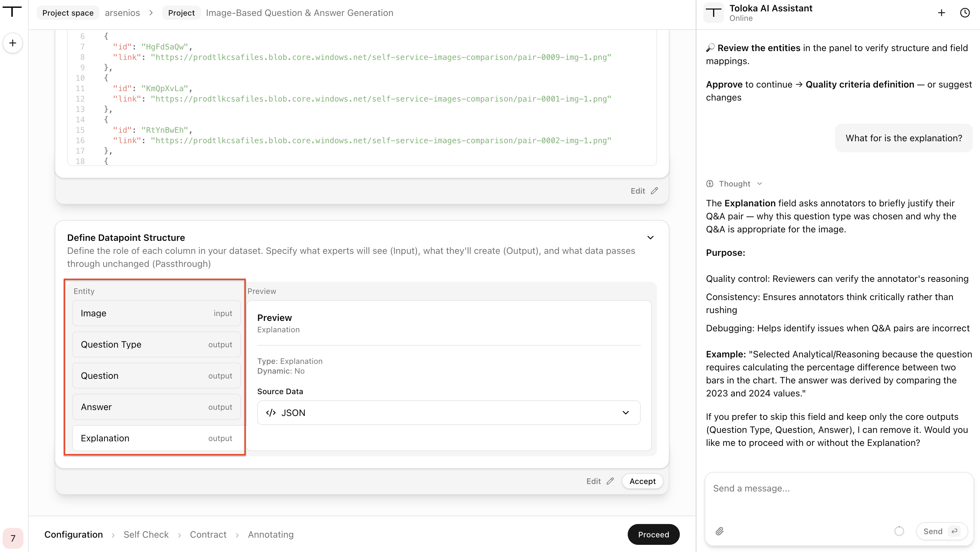Open chat history clock icon
The width and height of the screenshot is (980, 552).
[965, 13]
